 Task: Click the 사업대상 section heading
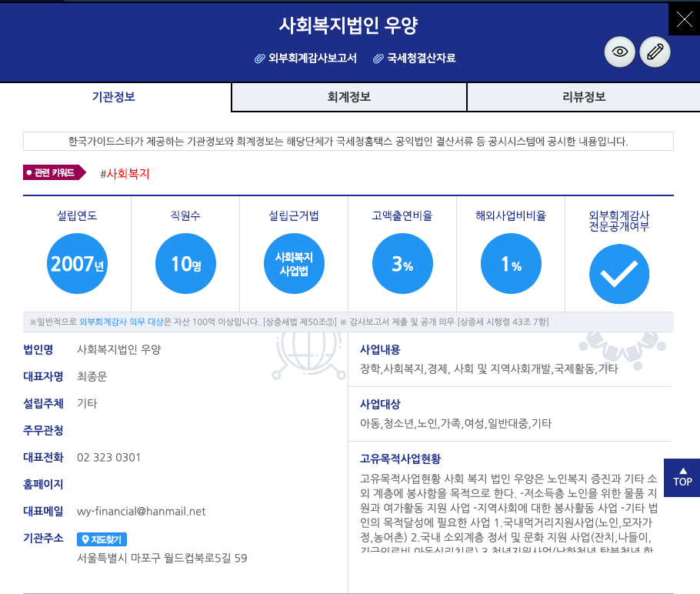(x=380, y=404)
